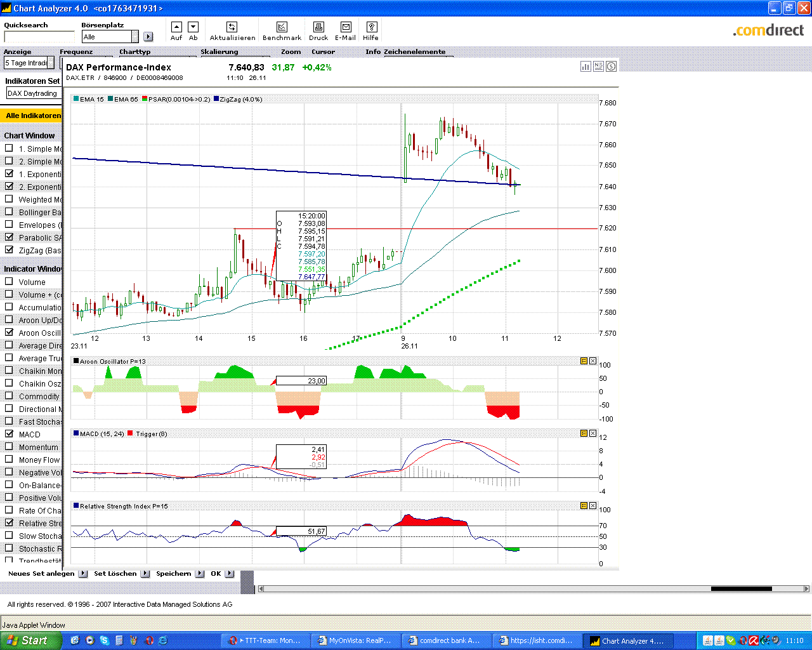The image size is (812, 650).
Task: Disable the Parabolic SAR checkbox
Action: click(9, 237)
